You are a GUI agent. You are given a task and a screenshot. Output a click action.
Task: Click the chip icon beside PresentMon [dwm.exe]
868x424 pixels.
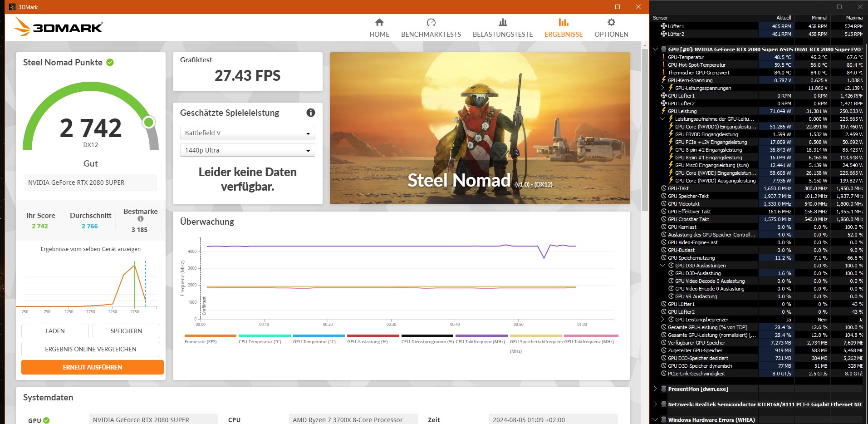coord(663,389)
